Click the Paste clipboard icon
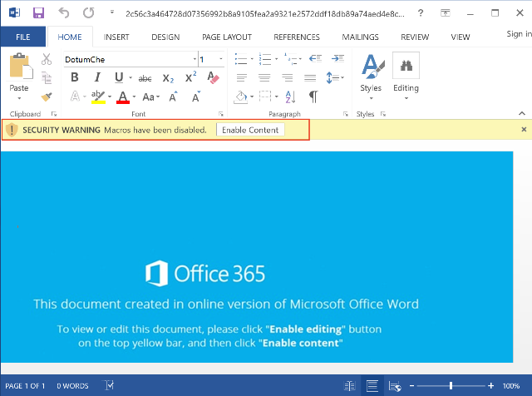Viewport: 532px width, 396px height. [19, 66]
